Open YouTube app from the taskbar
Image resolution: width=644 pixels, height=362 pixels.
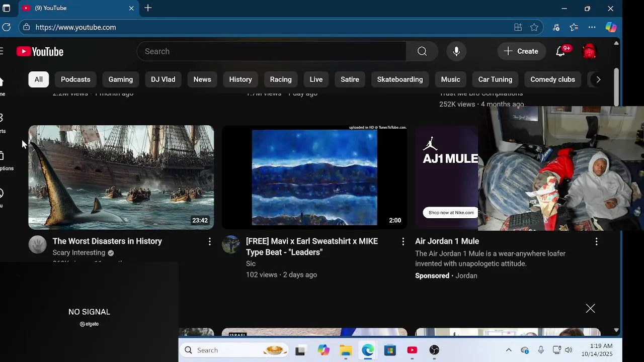pos(412,350)
